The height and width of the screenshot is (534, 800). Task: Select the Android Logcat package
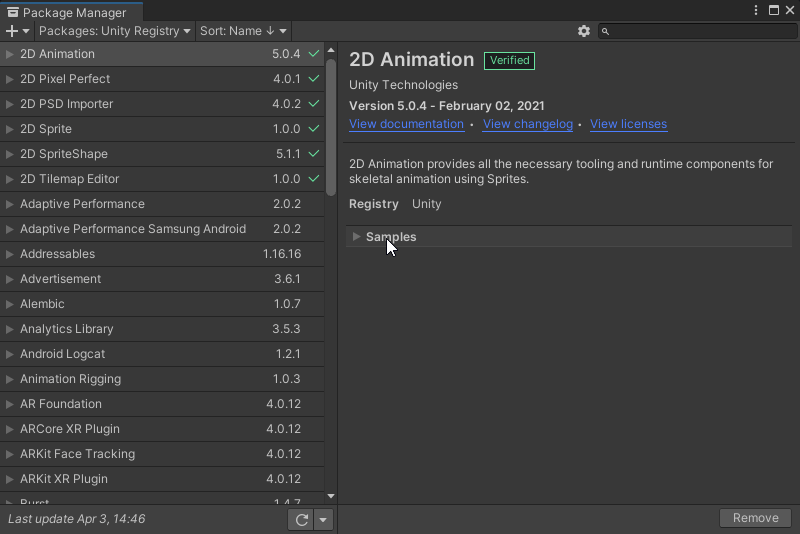coord(162,354)
